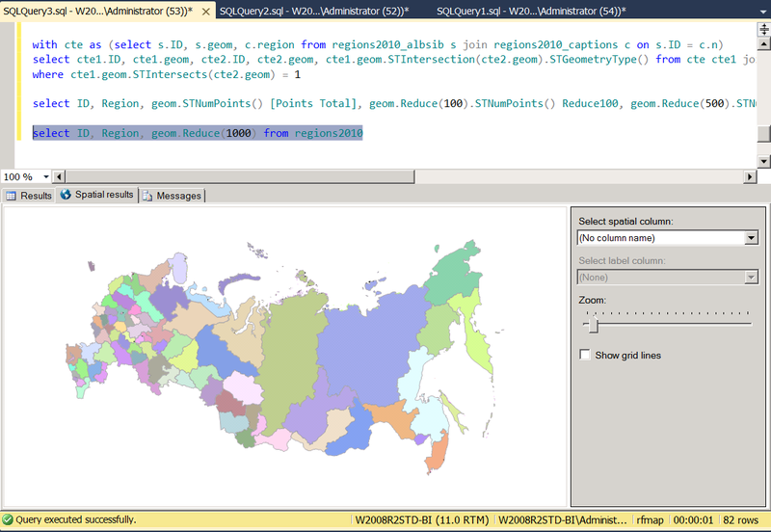771x532 pixels.
Task: Close the SQLQuery3.sql tab
Action: pos(206,12)
